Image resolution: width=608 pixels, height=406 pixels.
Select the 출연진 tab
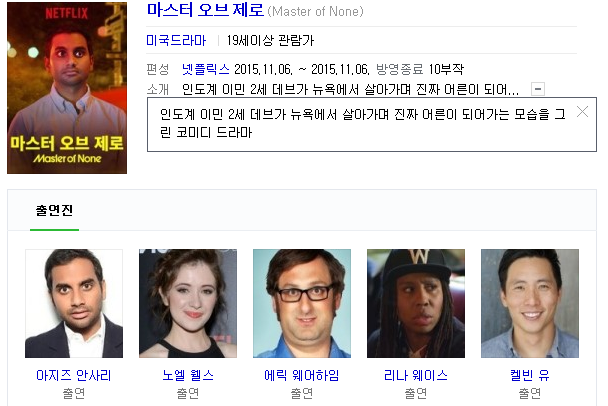click(x=54, y=211)
